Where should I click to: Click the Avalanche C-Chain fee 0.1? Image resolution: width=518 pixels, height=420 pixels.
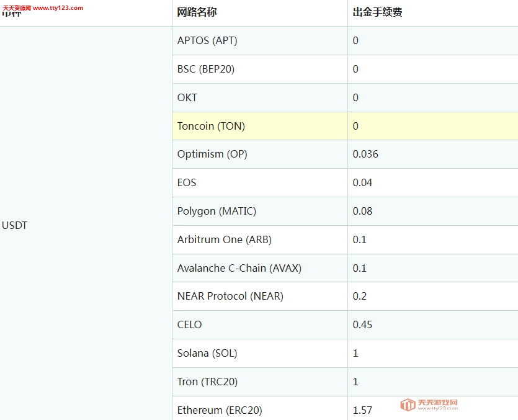359,268
